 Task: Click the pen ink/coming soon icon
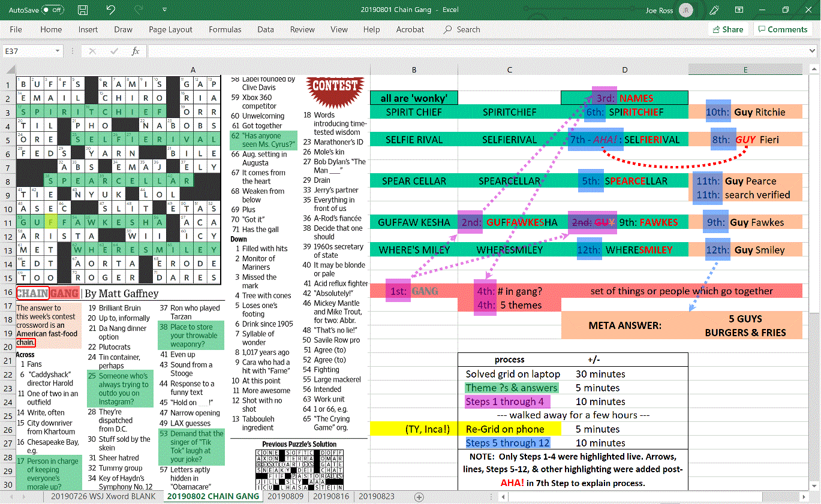[x=714, y=10]
